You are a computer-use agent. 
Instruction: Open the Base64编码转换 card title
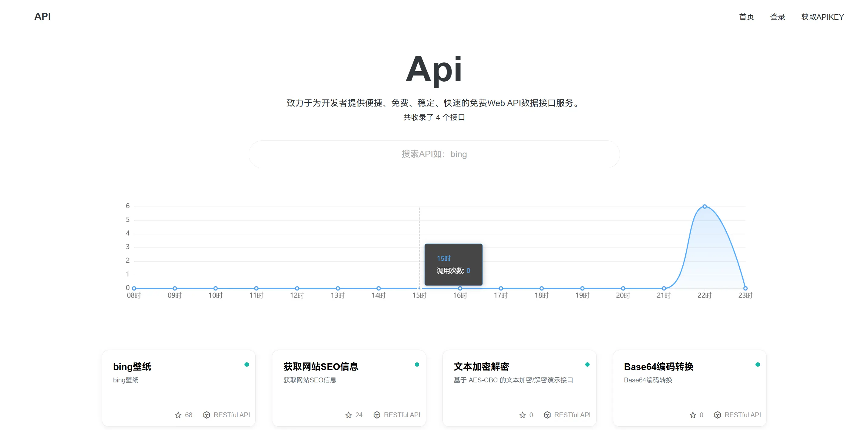pyautogui.click(x=659, y=367)
